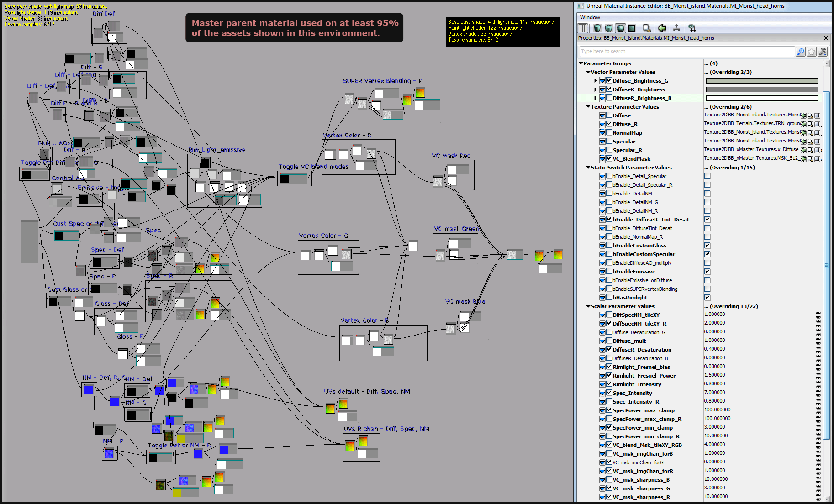
Task: Click the DiffuseR_Desaturation value 0.400000
Action: click(x=714, y=349)
